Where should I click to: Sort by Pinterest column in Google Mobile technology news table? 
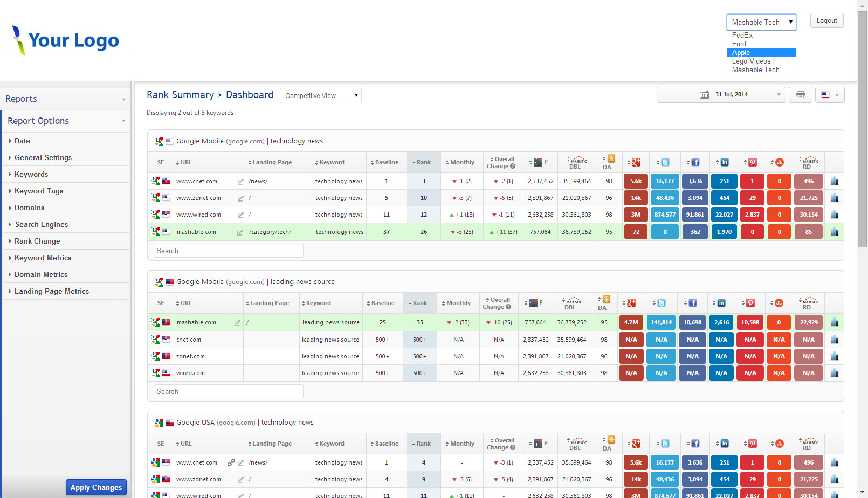coord(750,162)
